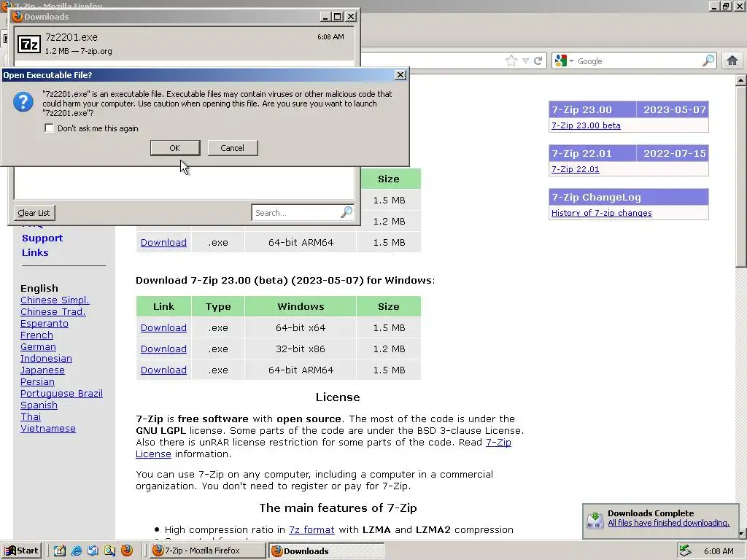747x560 pixels.
Task: Open History of 7-zip changes link
Action: (601, 213)
